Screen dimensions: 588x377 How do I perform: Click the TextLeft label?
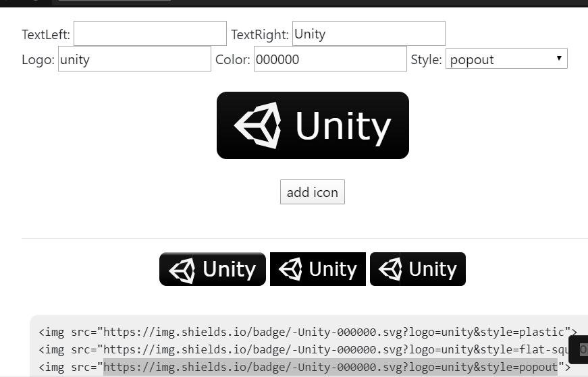(46, 34)
